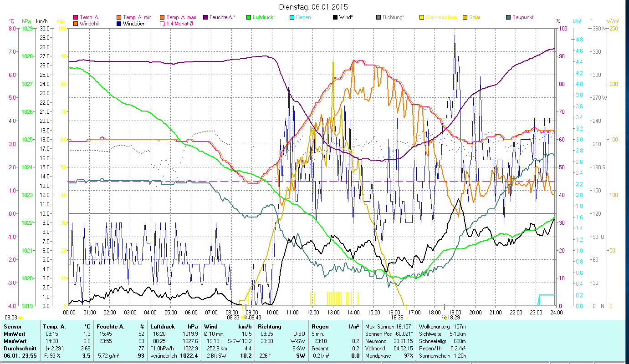The height and width of the screenshot is (364, 629).
Task: Click the gray Richtung* legend swatch
Action: (378, 17)
